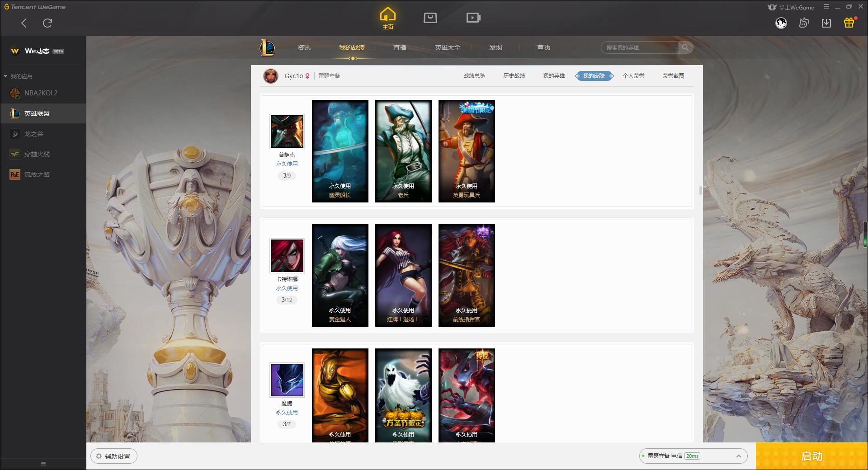
Task: Switch to 荣誉截图 sub-tab
Action: (673, 76)
